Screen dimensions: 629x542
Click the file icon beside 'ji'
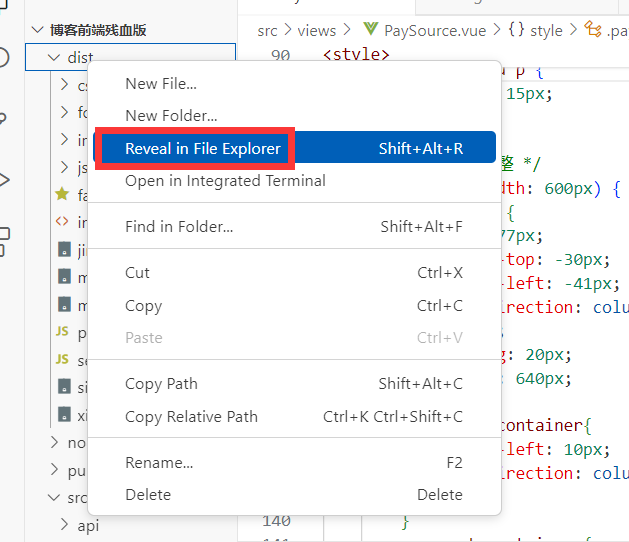[x=64, y=249]
